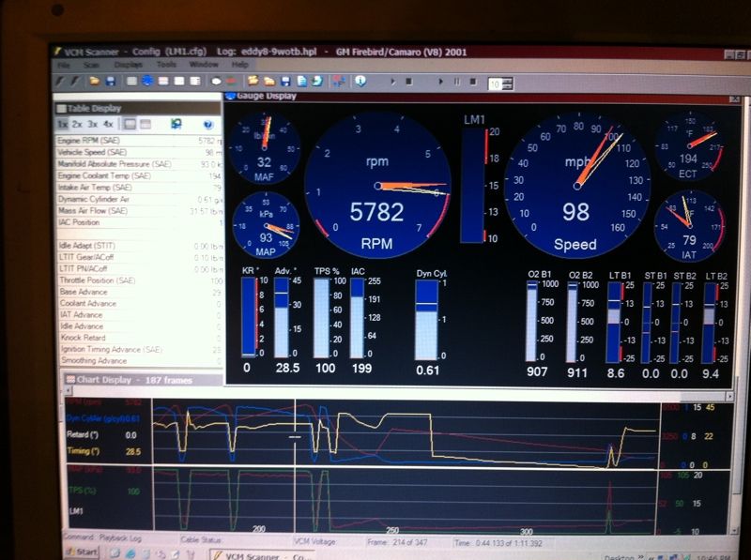
Task: Click the chart display toolbar icon
Action: [163, 81]
